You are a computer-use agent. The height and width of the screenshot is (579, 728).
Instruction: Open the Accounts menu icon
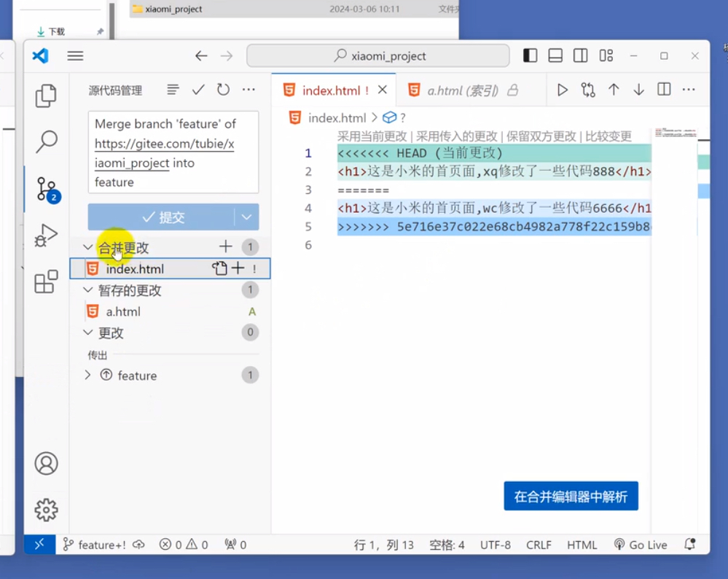46,463
